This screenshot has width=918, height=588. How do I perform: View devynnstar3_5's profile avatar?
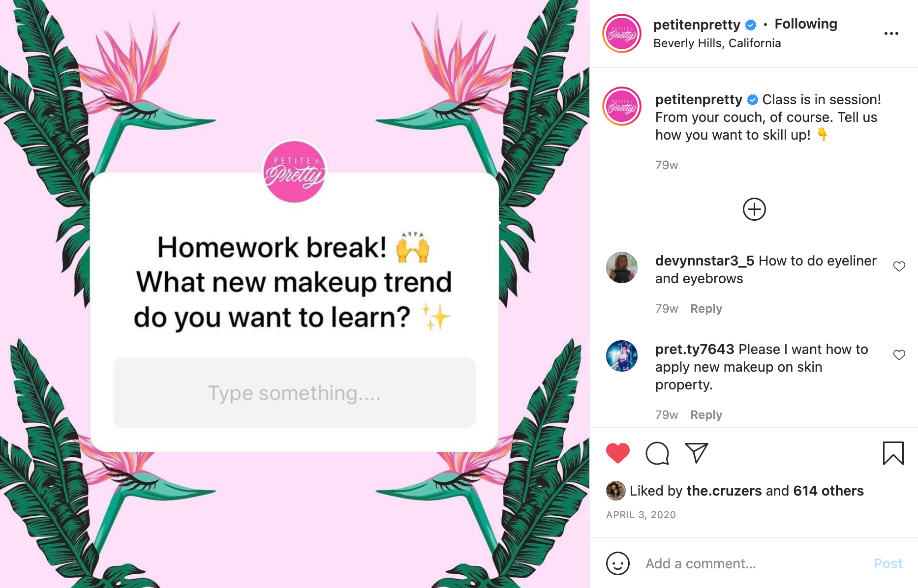pyautogui.click(x=622, y=267)
